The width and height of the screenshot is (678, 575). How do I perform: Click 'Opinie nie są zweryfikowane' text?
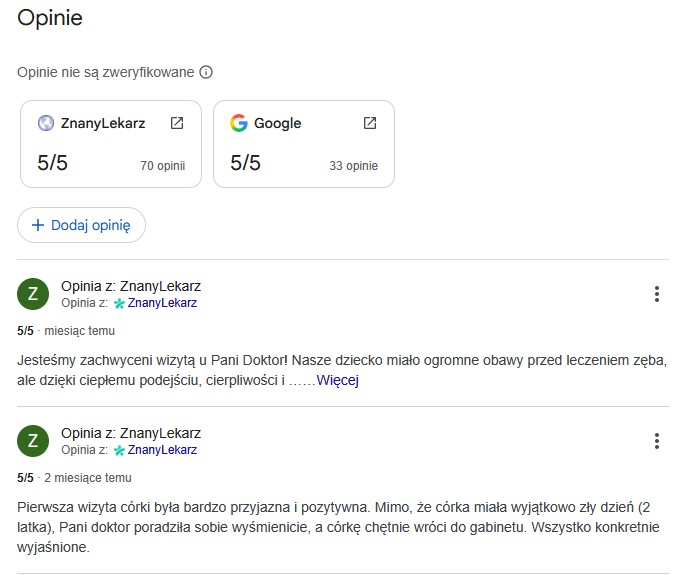pos(106,72)
